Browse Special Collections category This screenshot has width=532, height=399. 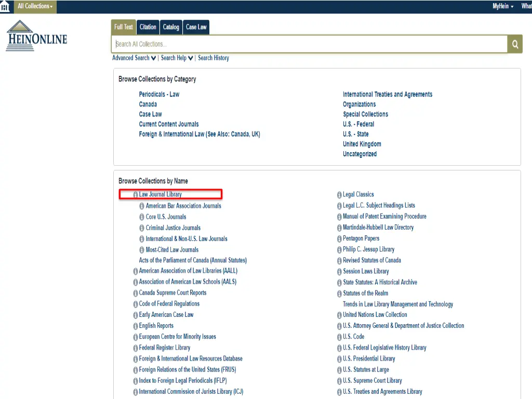tap(365, 114)
